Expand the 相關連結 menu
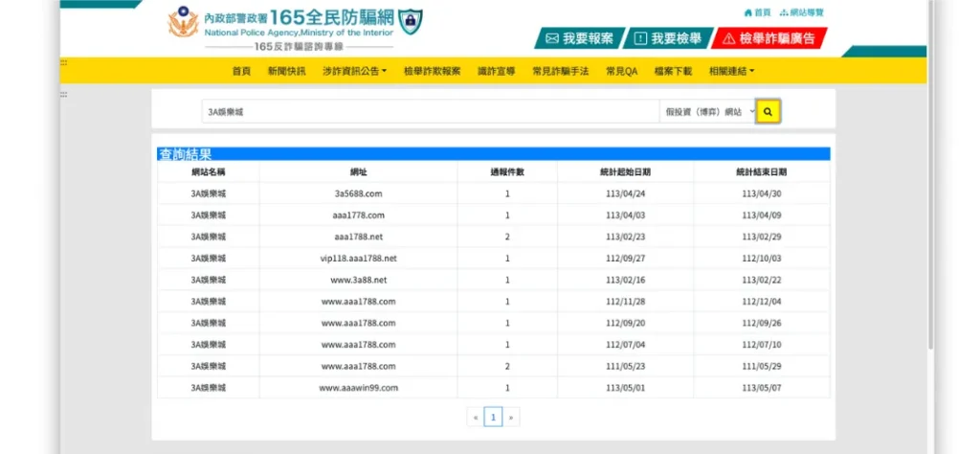The height and width of the screenshot is (454, 980). pos(731,71)
